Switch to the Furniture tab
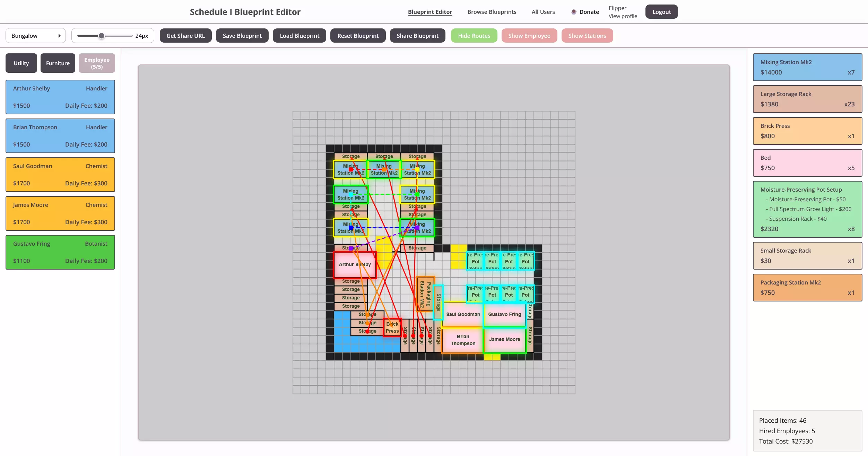 [58, 63]
